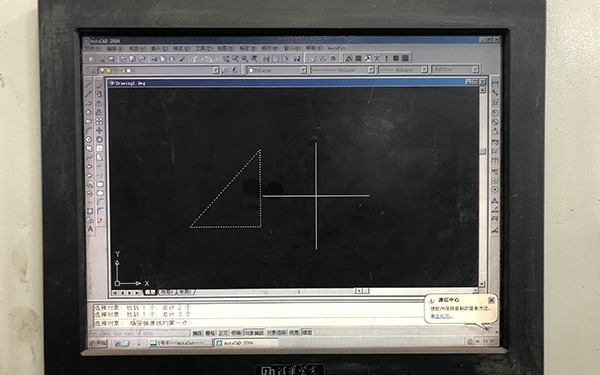Select the Arc draw tool
Image resolution: width=600 pixels, height=375 pixels.
pyautogui.click(x=88, y=130)
